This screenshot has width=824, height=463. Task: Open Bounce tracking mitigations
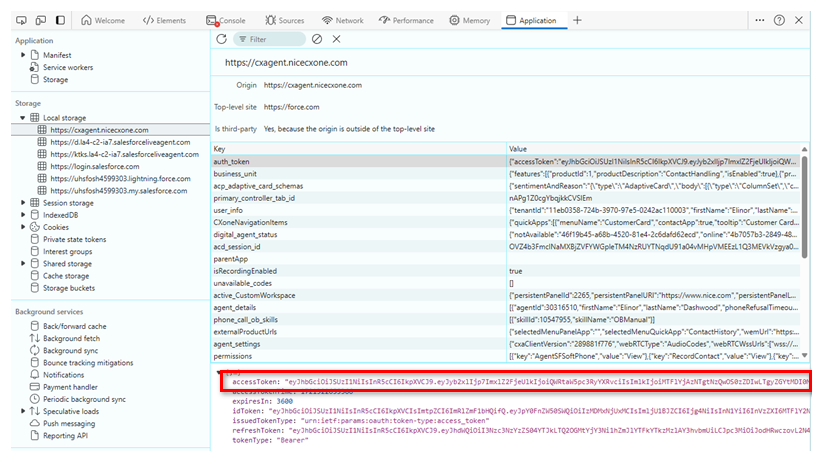point(88,363)
